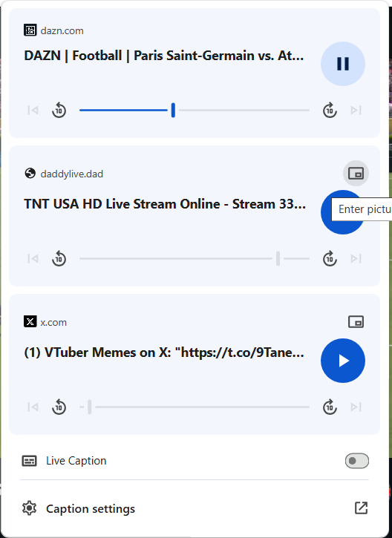
Task: Rewind 10 seconds on TNT USA stream
Action: [x=59, y=259]
